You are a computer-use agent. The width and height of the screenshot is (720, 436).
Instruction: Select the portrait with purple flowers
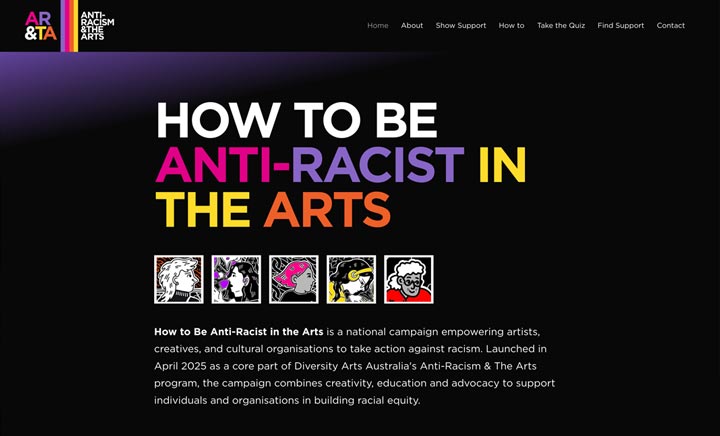point(236,279)
